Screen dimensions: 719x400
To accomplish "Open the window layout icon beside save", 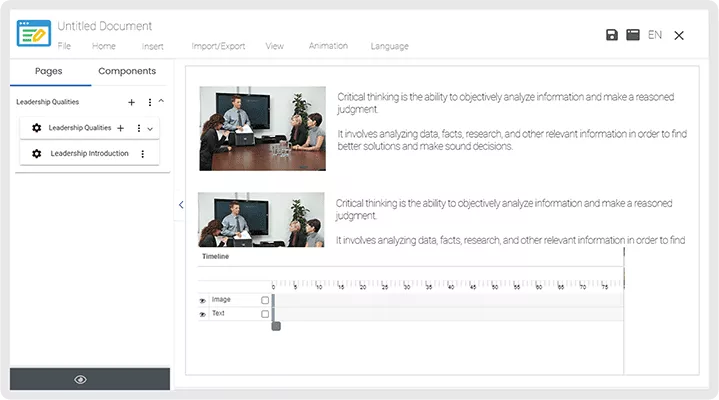I will tap(633, 35).
